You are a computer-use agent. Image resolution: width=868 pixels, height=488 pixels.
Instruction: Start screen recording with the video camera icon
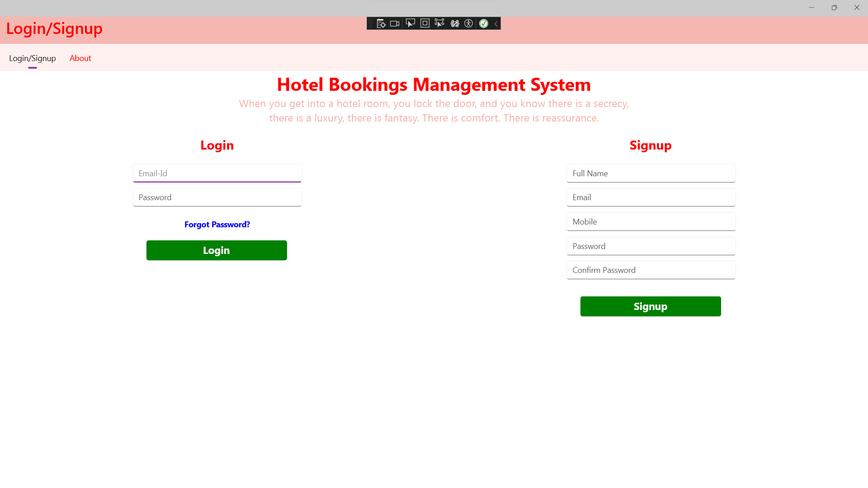[394, 23]
